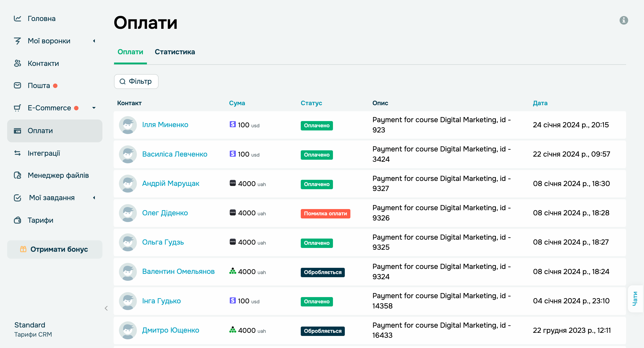Expand the Мої завдання submenu arrow
644x348 pixels.
[94, 198]
